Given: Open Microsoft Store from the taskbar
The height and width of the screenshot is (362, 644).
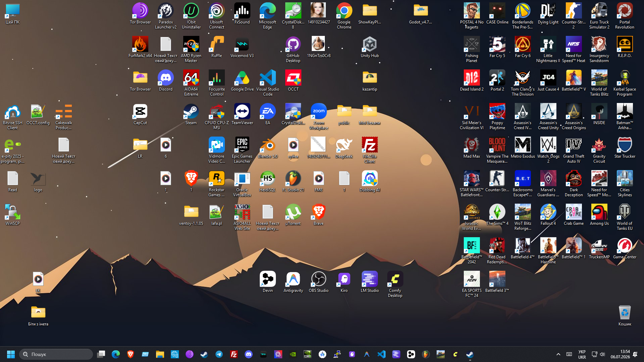Looking at the screenshot, I should pyautogui.click(x=175, y=354).
